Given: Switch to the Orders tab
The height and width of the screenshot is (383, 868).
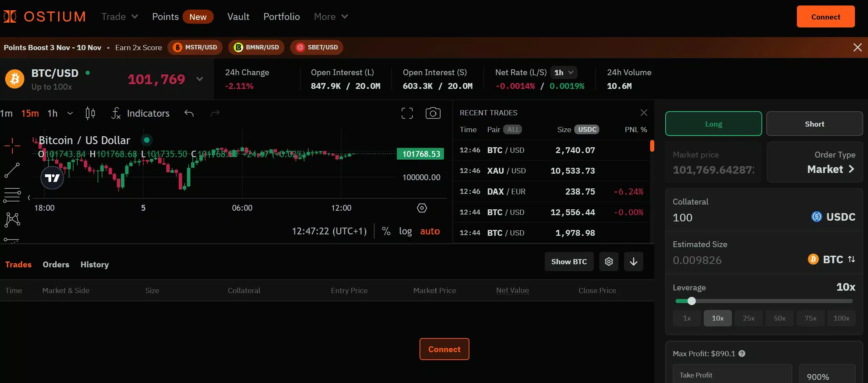Looking at the screenshot, I should click(x=56, y=265).
